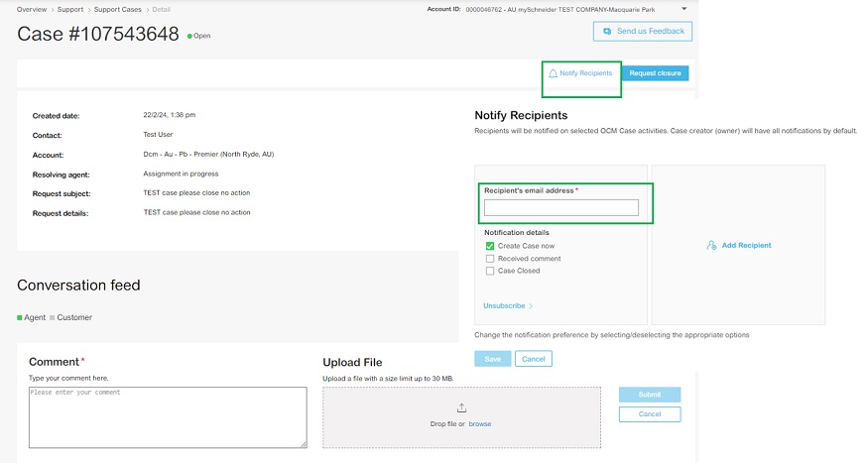The height and width of the screenshot is (463, 868).
Task: Click the Save button under Notify Recipients
Action: (x=493, y=359)
